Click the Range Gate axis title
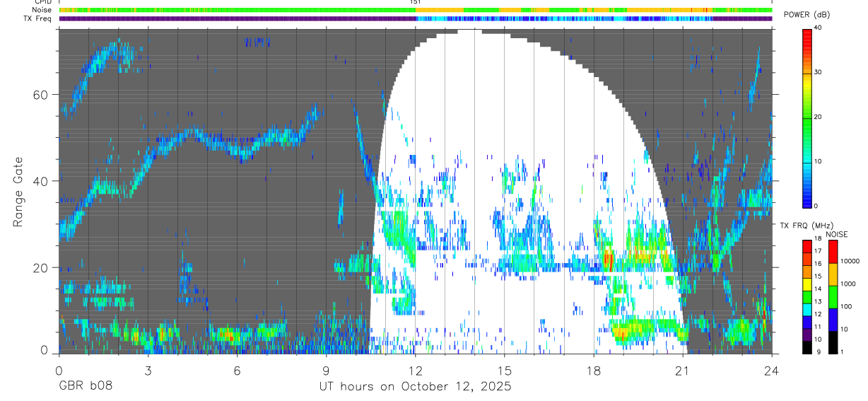868x401 pixels. pos(19,191)
